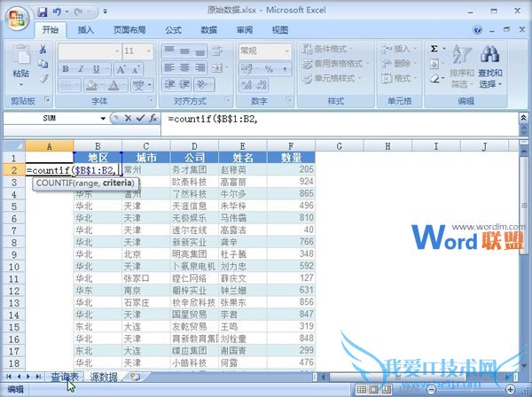Toggle Italic formatting
Image resolution: width=532 pixels, height=397 pixels.
click(x=81, y=69)
